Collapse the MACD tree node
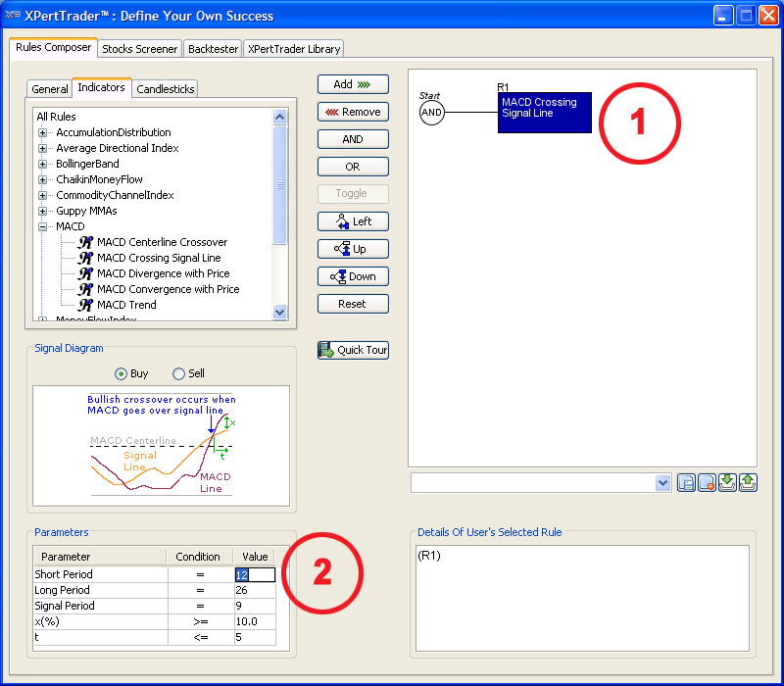Viewport: 784px width, 686px height. point(43,226)
